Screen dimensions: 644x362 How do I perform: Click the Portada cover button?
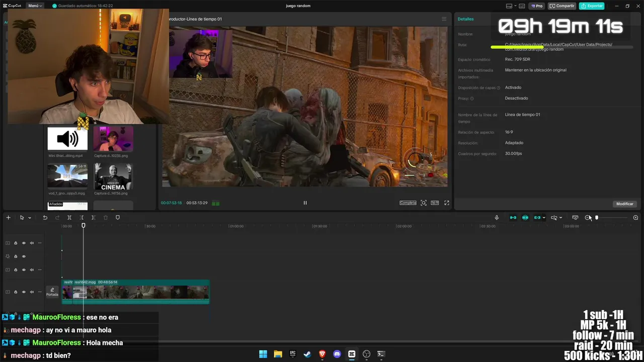(52, 292)
